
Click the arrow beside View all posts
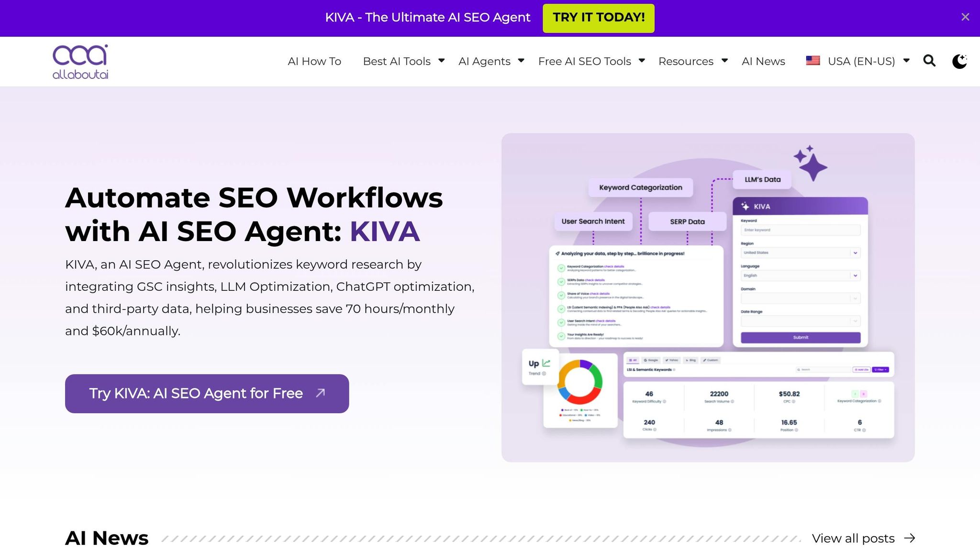point(910,538)
